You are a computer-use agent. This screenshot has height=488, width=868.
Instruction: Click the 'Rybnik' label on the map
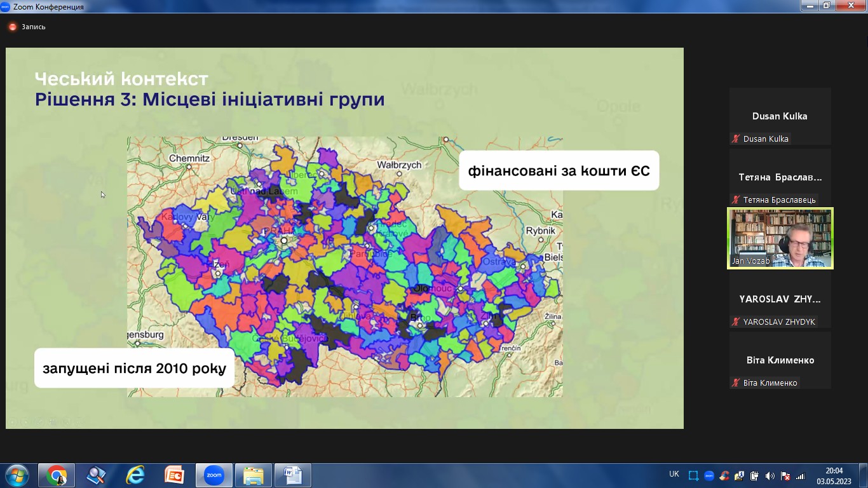point(541,231)
